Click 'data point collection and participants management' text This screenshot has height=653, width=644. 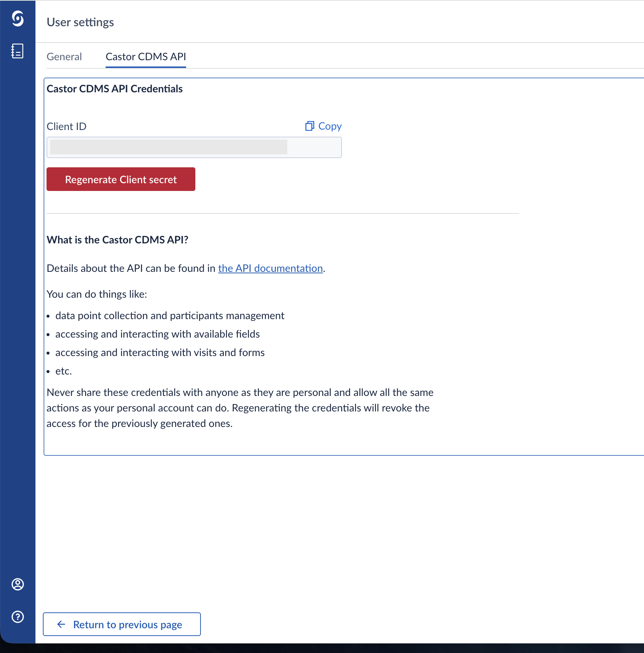(170, 315)
